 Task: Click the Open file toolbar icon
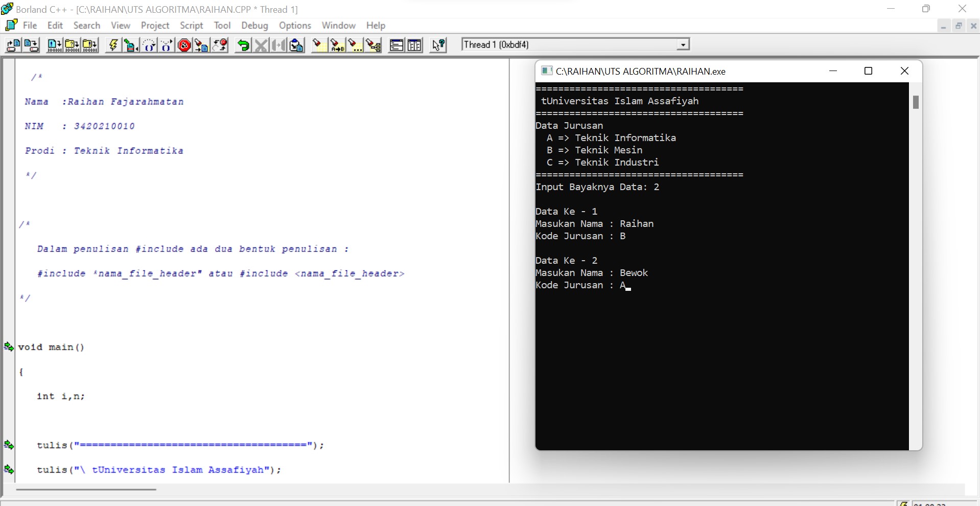click(x=13, y=45)
